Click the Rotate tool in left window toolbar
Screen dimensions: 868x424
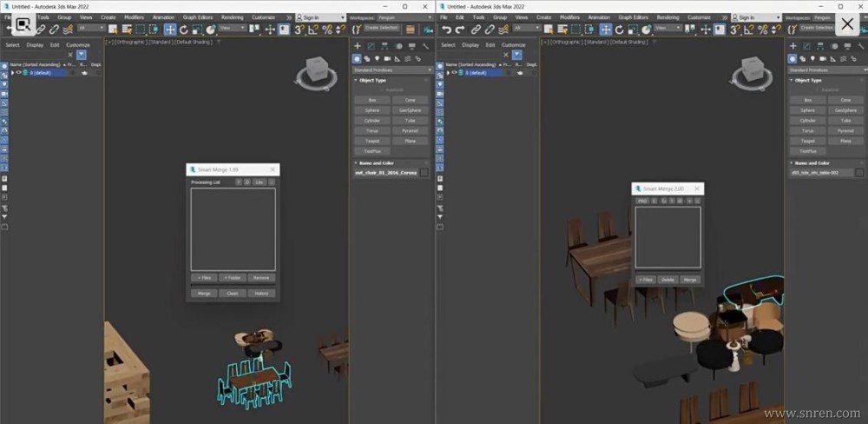coord(184,30)
